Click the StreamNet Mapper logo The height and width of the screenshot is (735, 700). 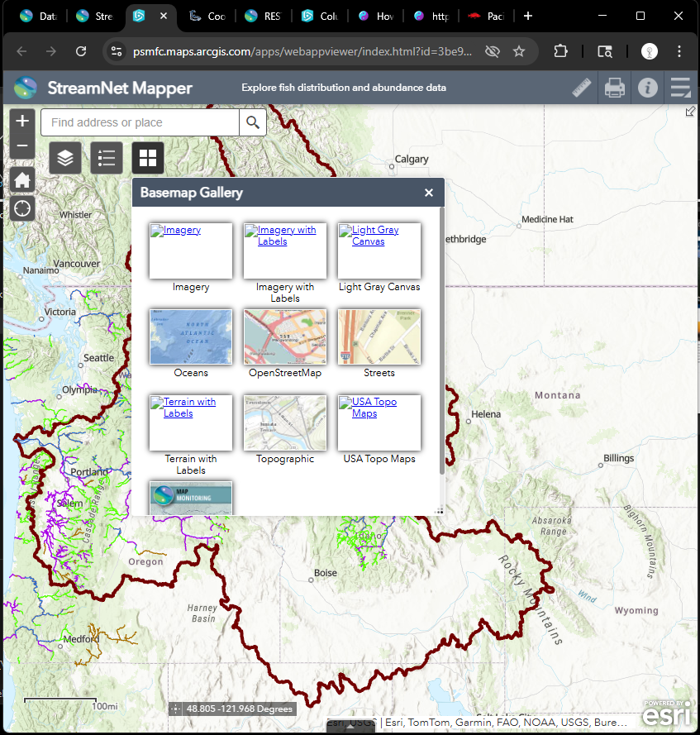(x=26, y=88)
